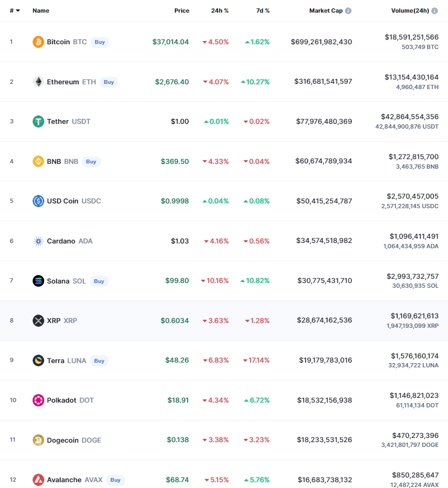Screen dimensions: 448x488
Task: Sort the table by 24h % column
Action: (220, 11)
